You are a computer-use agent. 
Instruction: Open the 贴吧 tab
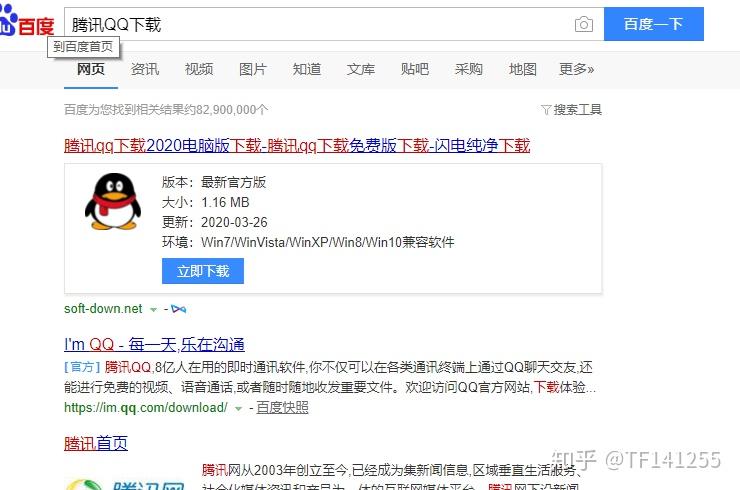(415, 69)
